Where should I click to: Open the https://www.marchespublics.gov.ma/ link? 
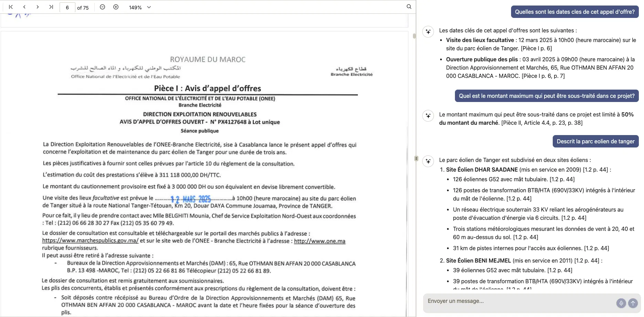pyautogui.click(x=90, y=241)
